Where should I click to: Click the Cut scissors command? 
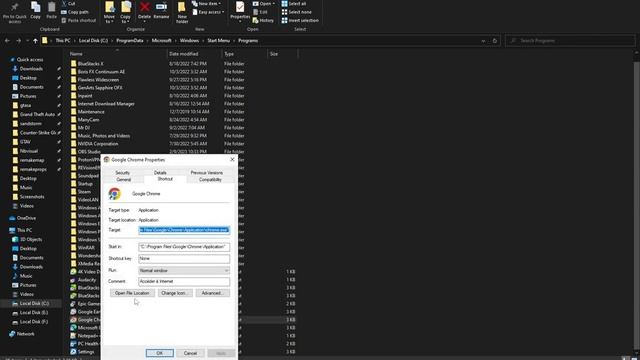click(68, 4)
